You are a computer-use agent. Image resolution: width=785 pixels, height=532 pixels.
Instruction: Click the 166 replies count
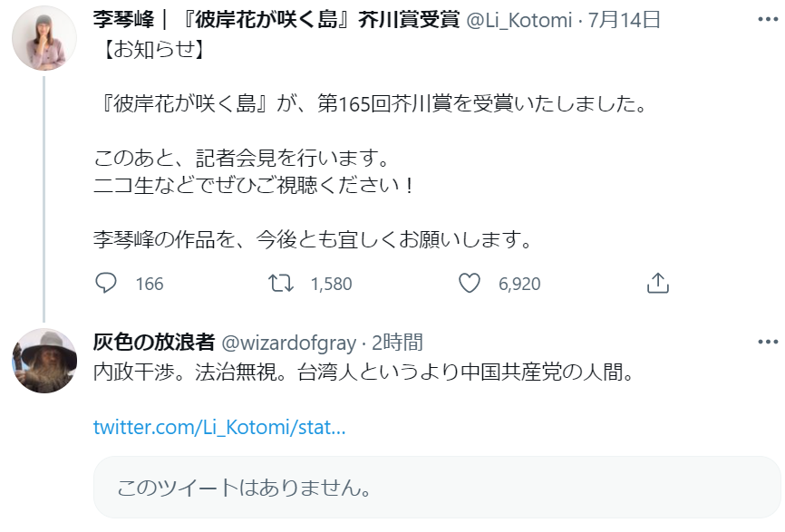(150, 284)
